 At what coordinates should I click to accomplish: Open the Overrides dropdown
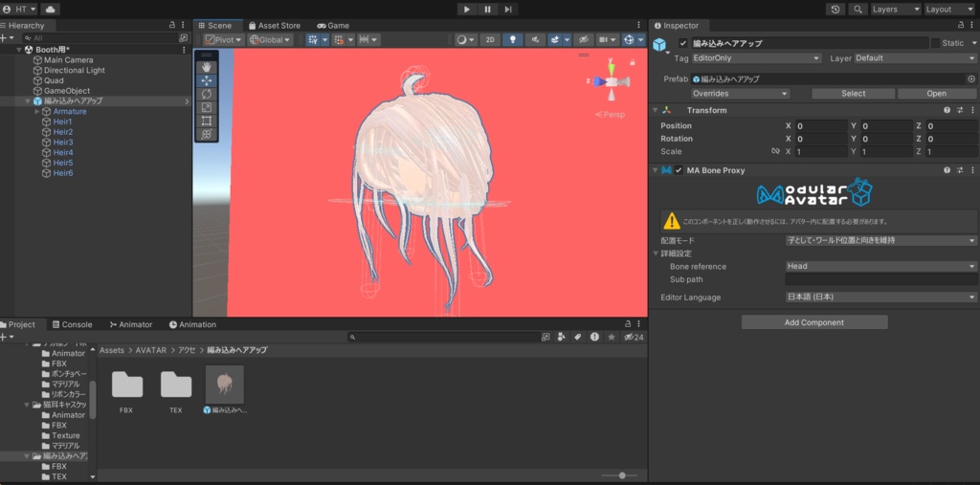click(741, 94)
